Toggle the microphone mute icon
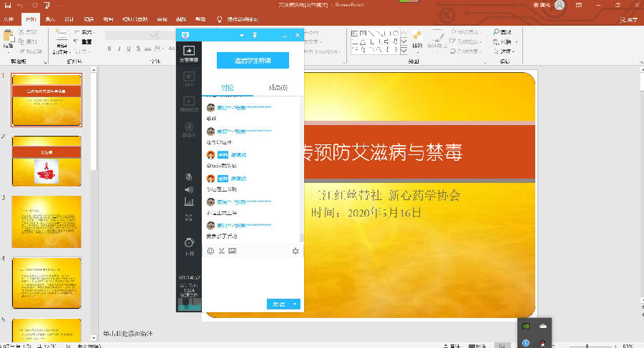Screen dimensions: 644x348 [189, 177]
